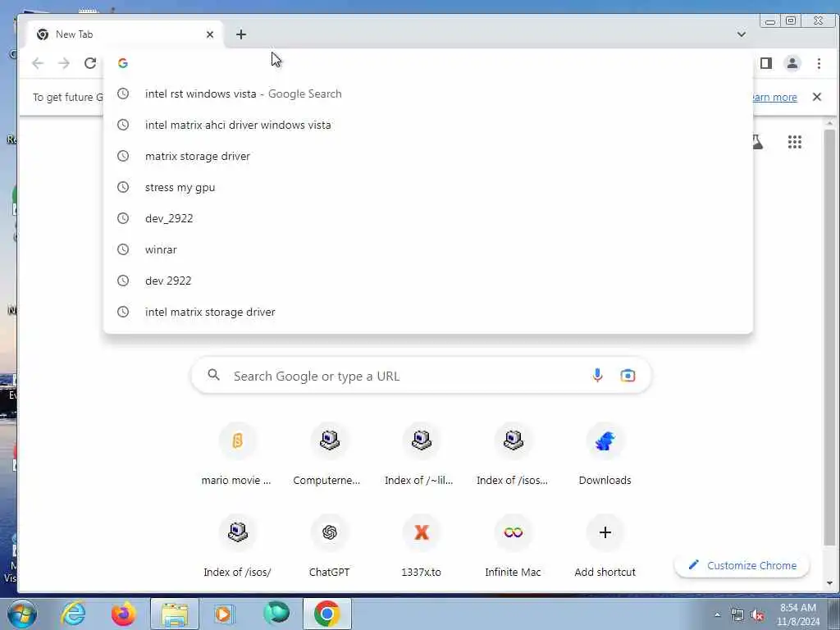
Task: Launch Internet Explorer from taskbar
Action: pos(73,614)
